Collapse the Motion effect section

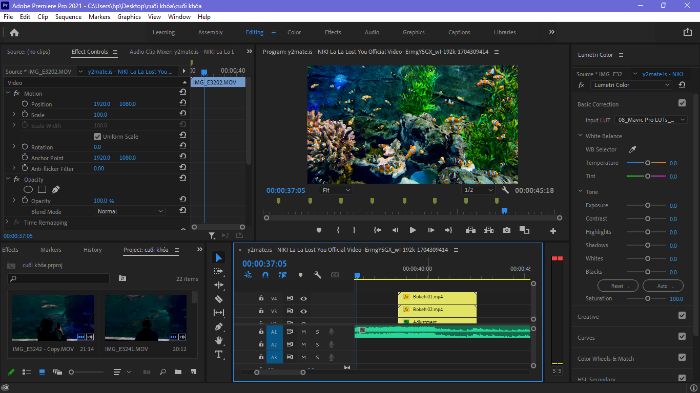pyautogui.click(x=8, y=93)
